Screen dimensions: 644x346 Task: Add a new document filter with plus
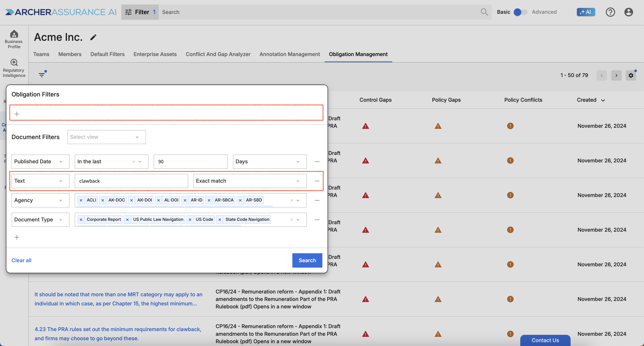point(17,237)
